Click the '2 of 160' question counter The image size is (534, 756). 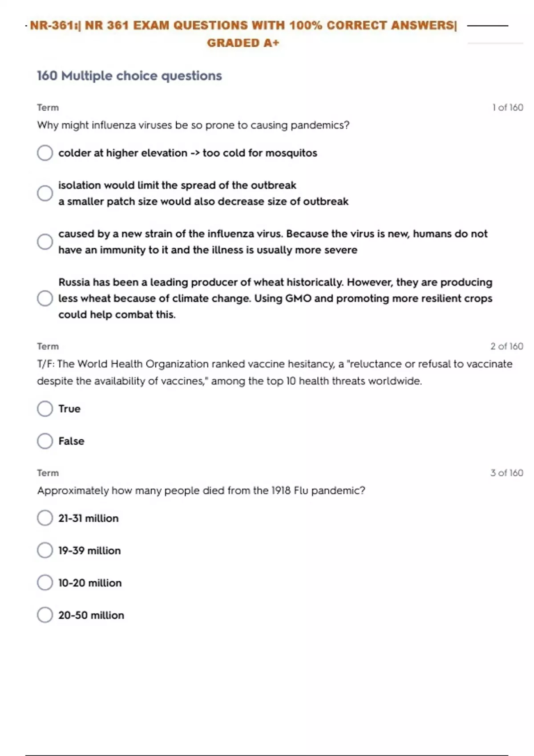506,346
